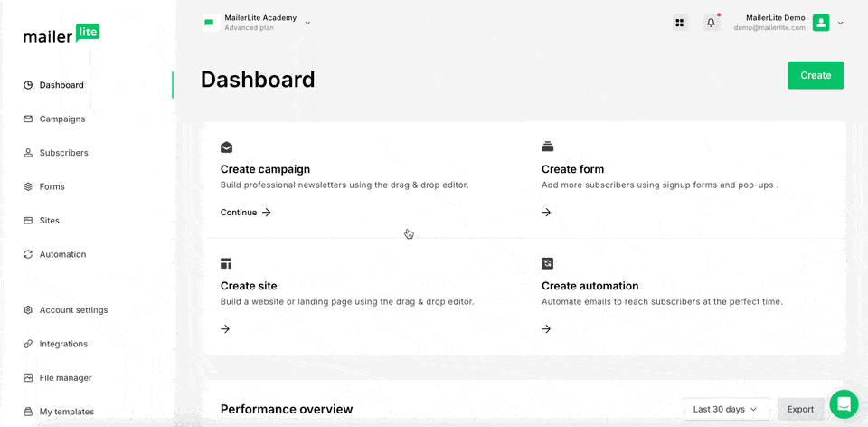Click the Create campaign envelope icon
The width and height of the screenshot is (868, 427).
pos(226,147)
